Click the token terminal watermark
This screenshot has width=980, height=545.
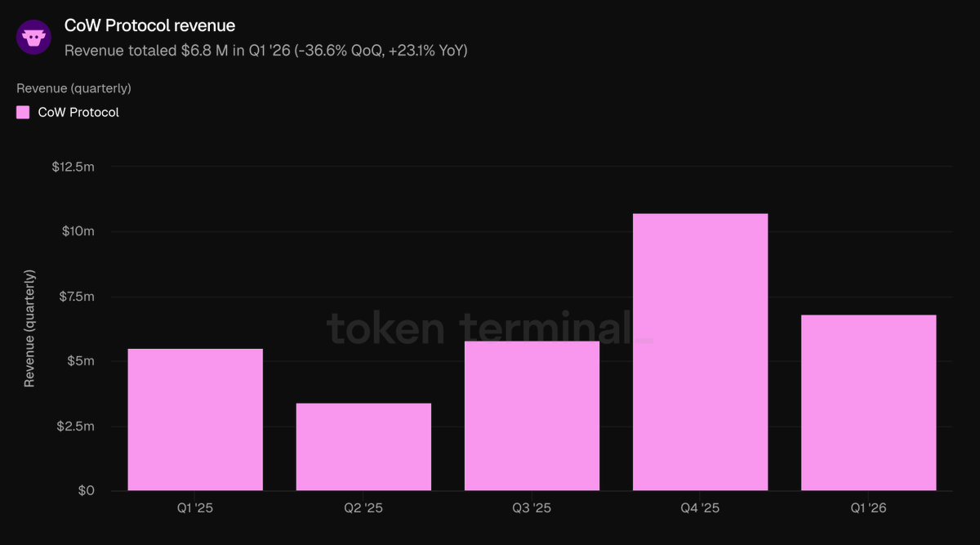(490, 328)
